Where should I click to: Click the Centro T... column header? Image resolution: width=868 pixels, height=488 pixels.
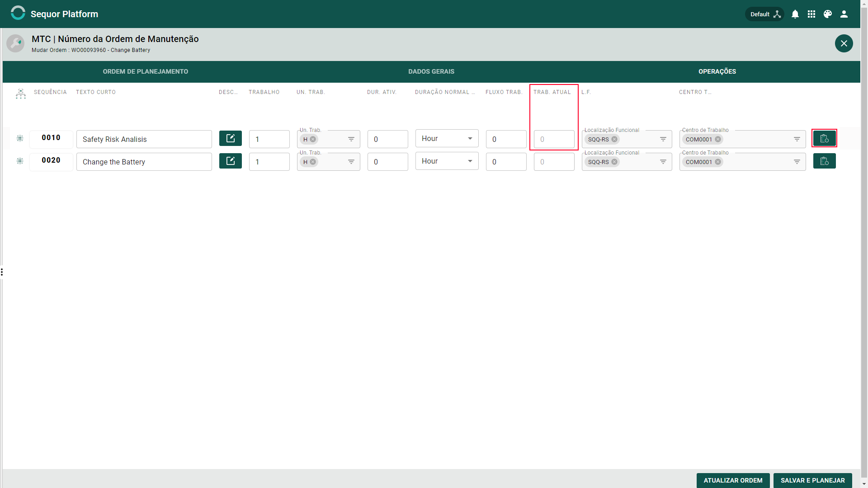point(695,92)
